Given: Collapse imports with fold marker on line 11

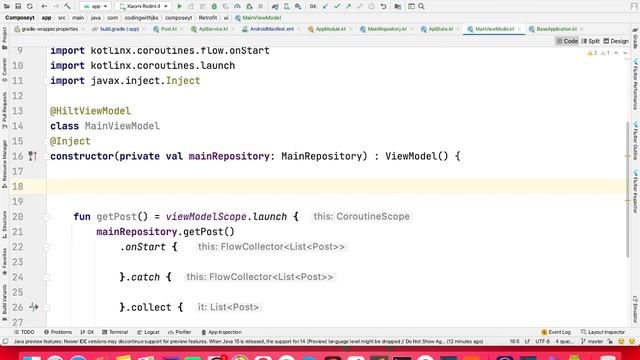Looking at the screenshot, I should point(47,81).
